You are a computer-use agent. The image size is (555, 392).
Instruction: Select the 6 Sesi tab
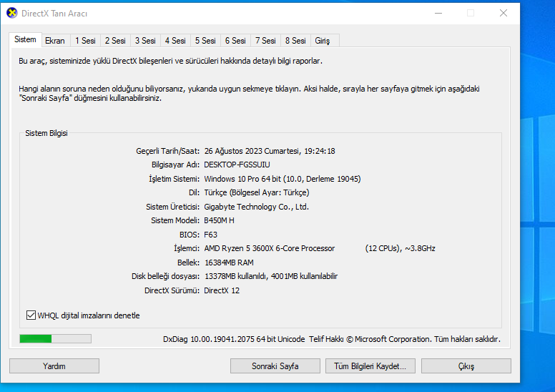[236, 41]
